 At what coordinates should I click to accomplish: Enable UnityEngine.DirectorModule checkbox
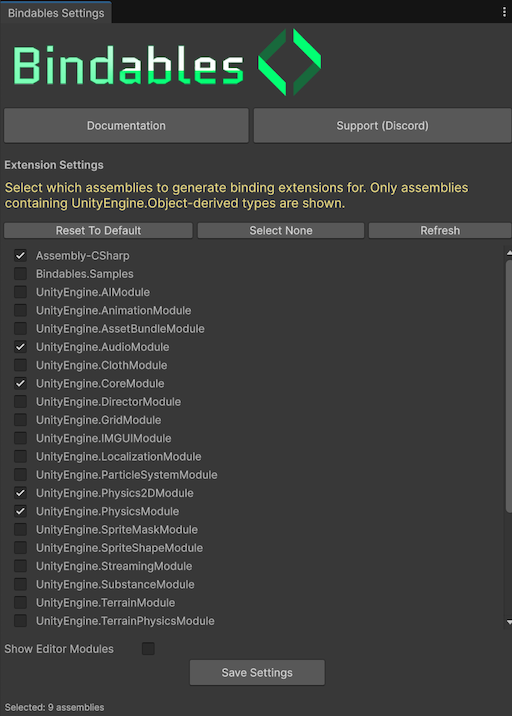tap(20, 401)
